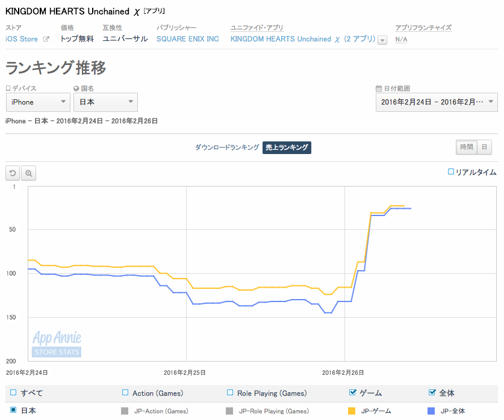The image size is (504, 420).
Task: Click the 2016年2月24日 axis label
Action: pyautogui.click(x=27, y=372)
